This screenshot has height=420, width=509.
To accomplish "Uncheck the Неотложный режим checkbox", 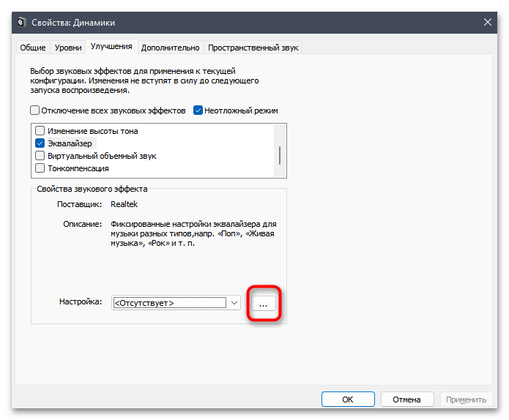I will pyautogui.click(x=198, y=110).
